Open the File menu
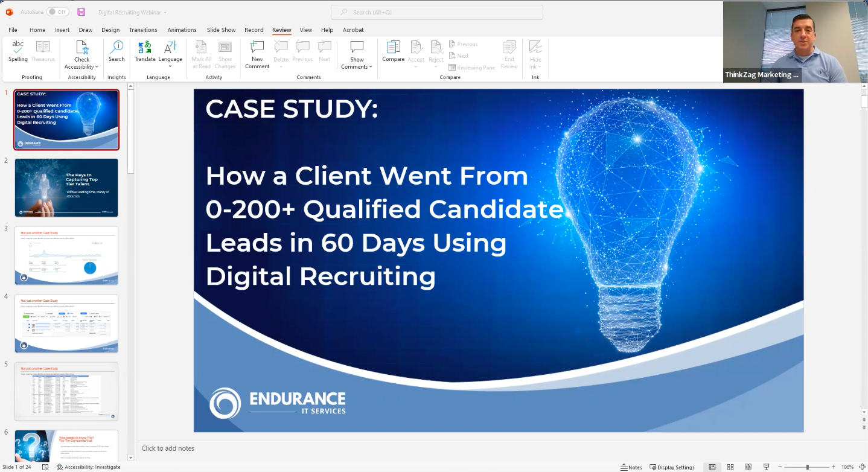 (x=13, y=30)
